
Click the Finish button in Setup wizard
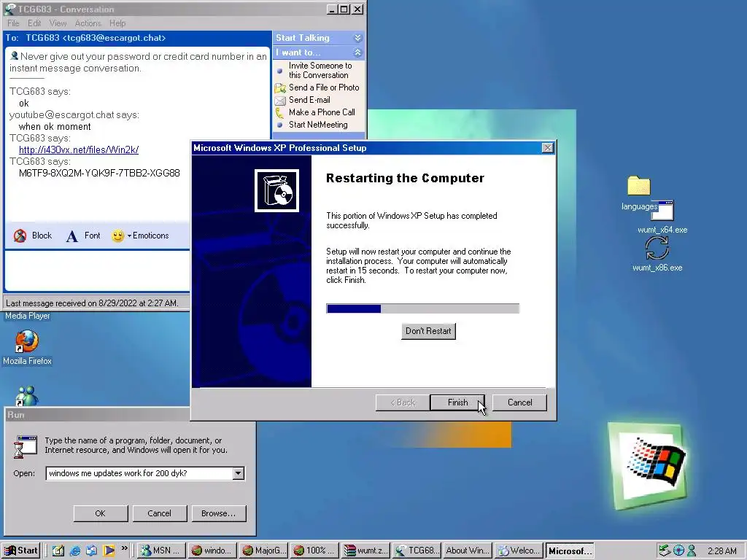click(x=457, y=402)
